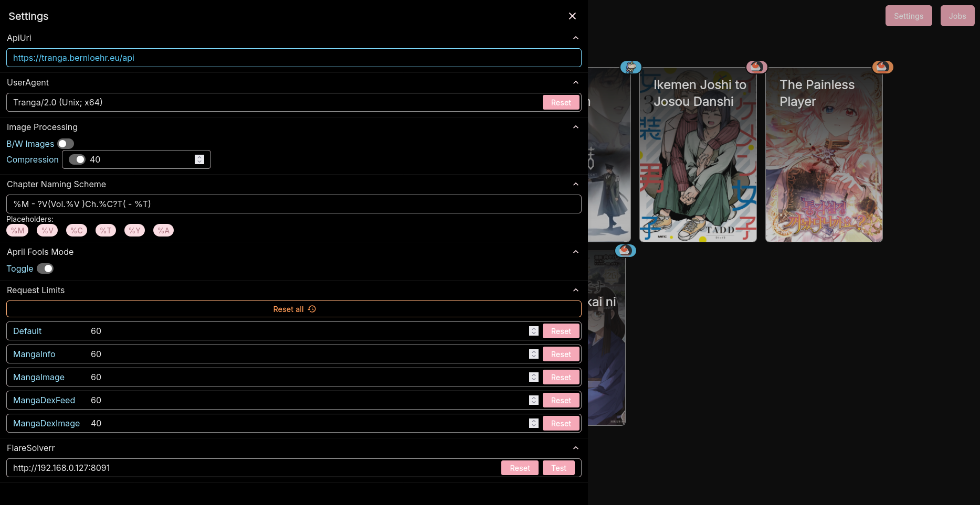This screenshot has width=980, height=505.
Task: Click the Reset all history icon
Action: [312, 309]
